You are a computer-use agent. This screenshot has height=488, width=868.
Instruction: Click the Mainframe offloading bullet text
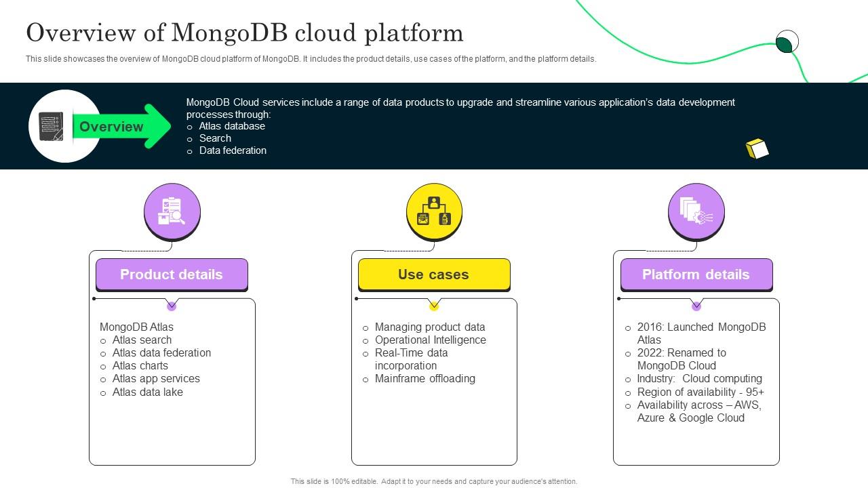point(425,378)
